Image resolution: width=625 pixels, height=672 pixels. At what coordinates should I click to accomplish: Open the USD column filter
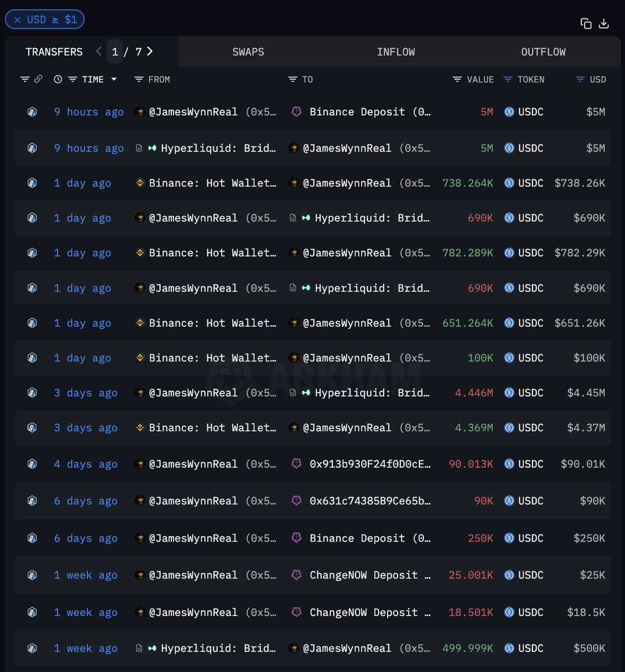click(x=581, y=80)
